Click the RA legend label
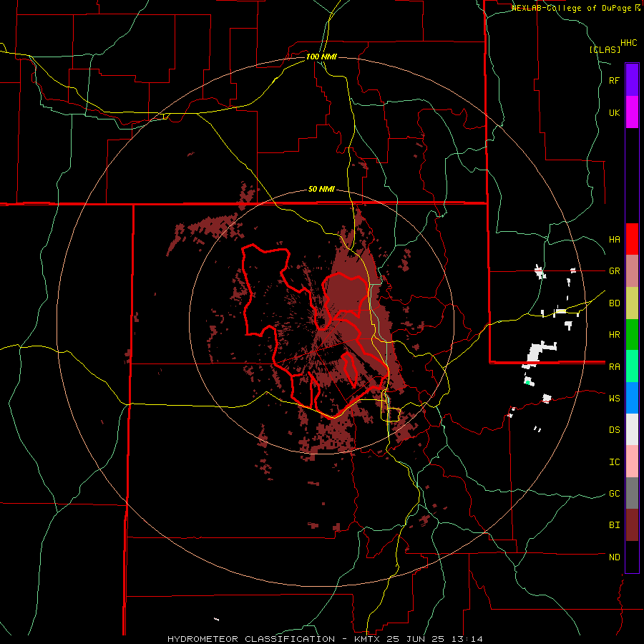Screen dimensions: 644x644 tap(614, 366)
